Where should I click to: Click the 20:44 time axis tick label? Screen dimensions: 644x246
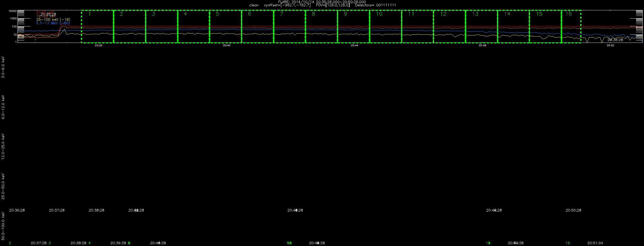(x=355, y=45)
